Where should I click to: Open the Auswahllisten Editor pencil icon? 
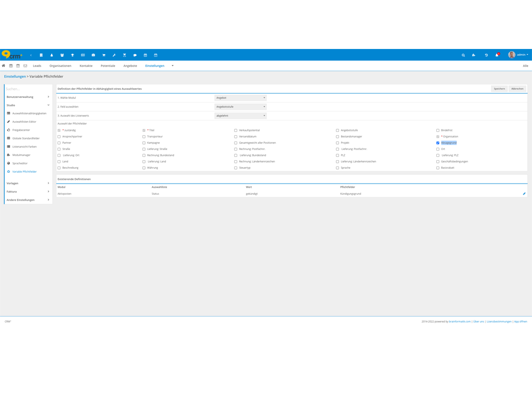point(8,122)
